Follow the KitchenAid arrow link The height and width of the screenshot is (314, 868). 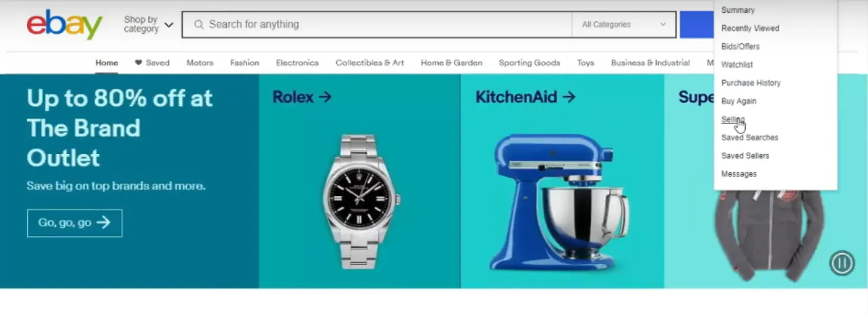click(525, 97)
